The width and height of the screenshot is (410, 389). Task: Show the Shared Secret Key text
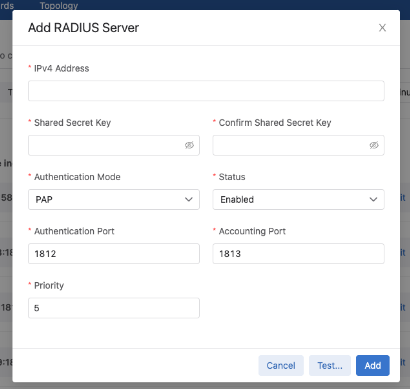point(189,145)
